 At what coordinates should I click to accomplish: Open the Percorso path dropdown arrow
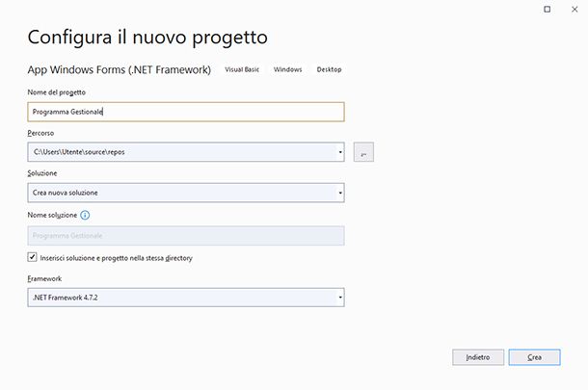(340, 152)
